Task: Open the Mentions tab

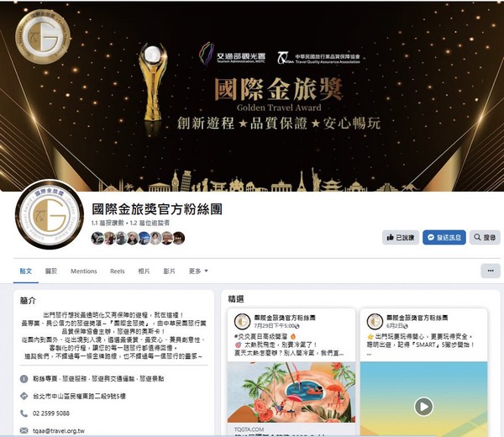Action: [83, 271]
